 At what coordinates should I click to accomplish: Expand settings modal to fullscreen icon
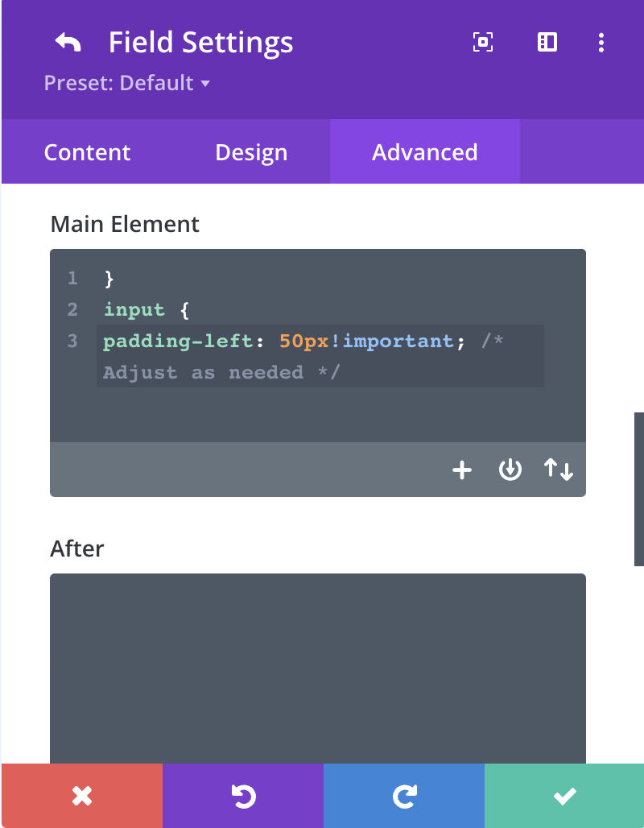[482, 42]
